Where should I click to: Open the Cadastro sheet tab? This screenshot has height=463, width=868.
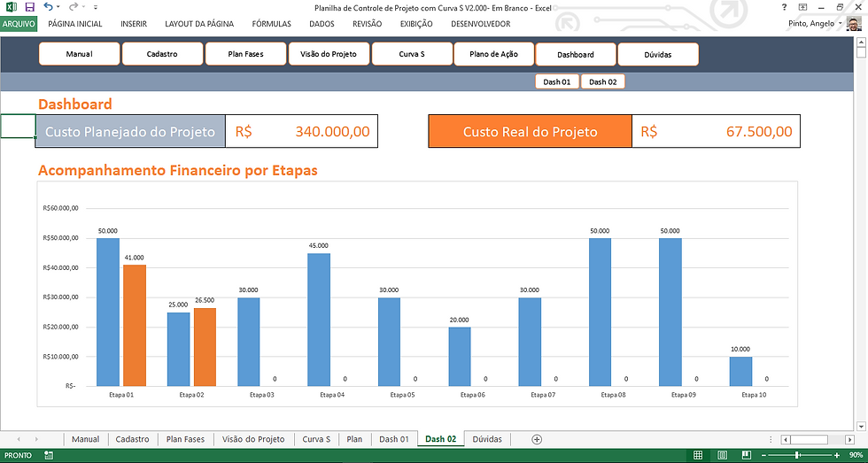tap(132, 439)
